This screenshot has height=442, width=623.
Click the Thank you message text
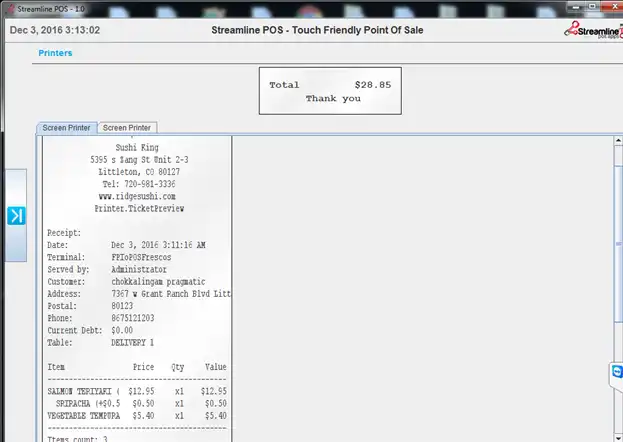333,99
